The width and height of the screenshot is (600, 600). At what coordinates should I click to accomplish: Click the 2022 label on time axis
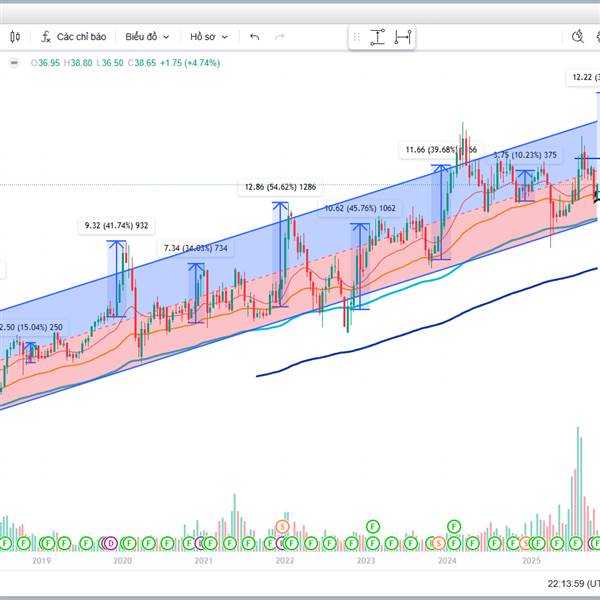pyautogui.click(x=285, y=561)
